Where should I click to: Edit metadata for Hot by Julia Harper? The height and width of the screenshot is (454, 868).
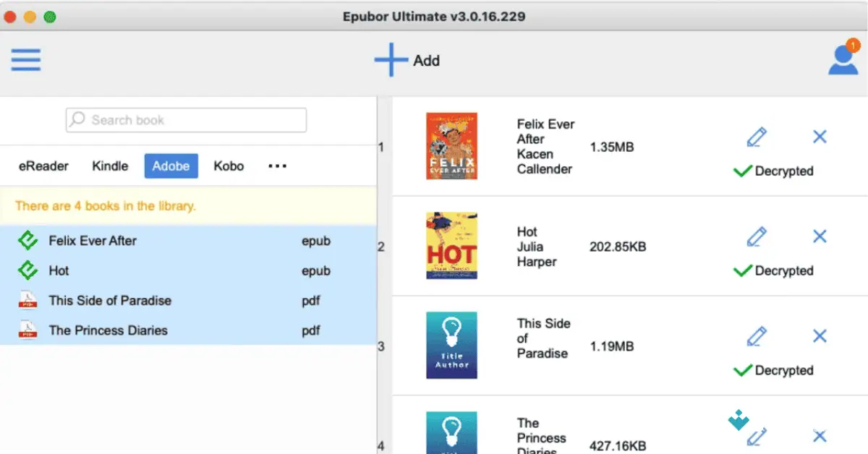pos(755,236)
